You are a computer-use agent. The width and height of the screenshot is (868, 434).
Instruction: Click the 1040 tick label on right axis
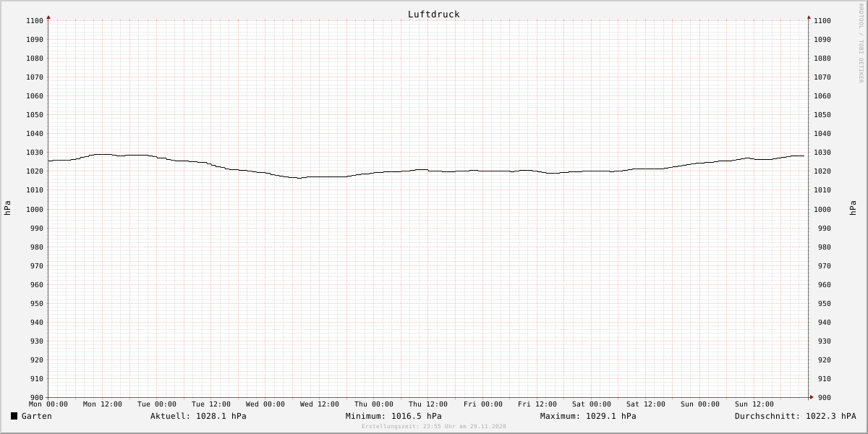coord(822,134)
